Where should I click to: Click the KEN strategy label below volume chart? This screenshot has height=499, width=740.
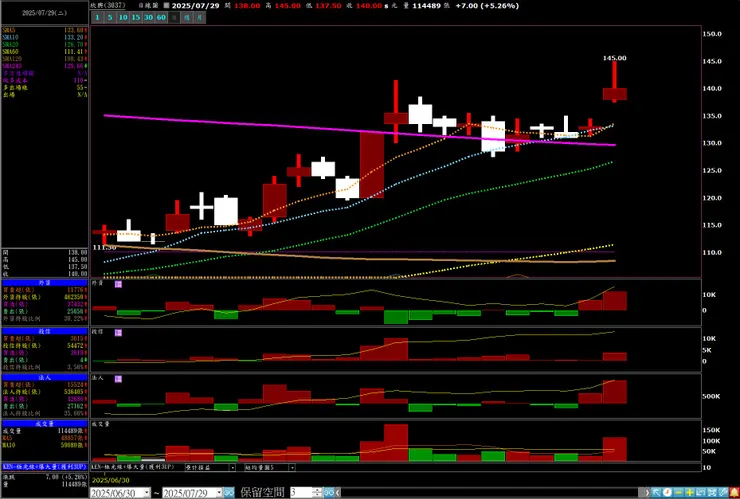click(133, 467)
